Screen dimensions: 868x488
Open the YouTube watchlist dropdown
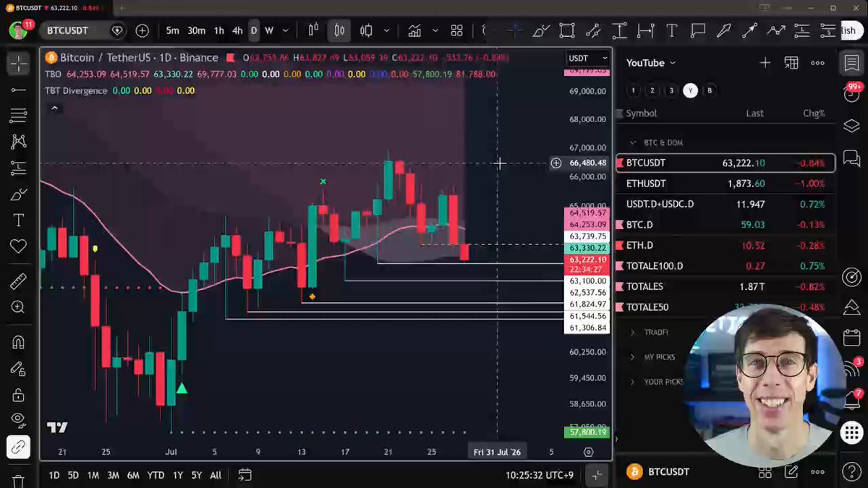point(651,63)
